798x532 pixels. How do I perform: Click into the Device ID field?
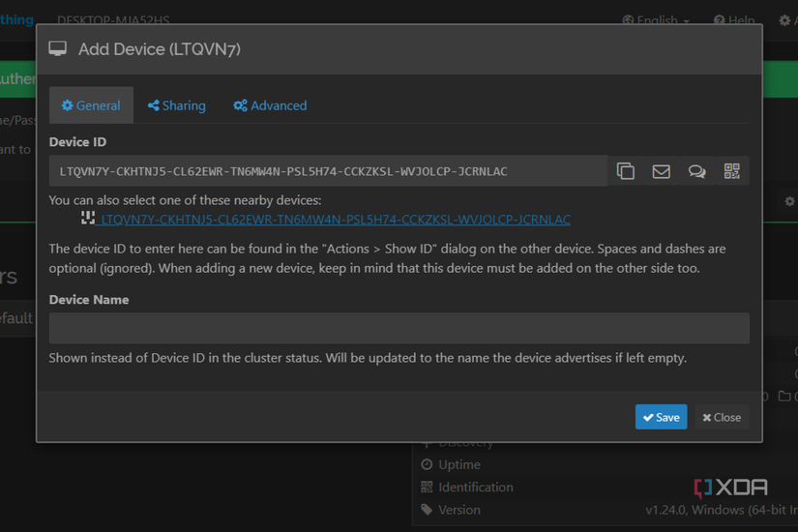pyautogui.click(x=328, y=171)
